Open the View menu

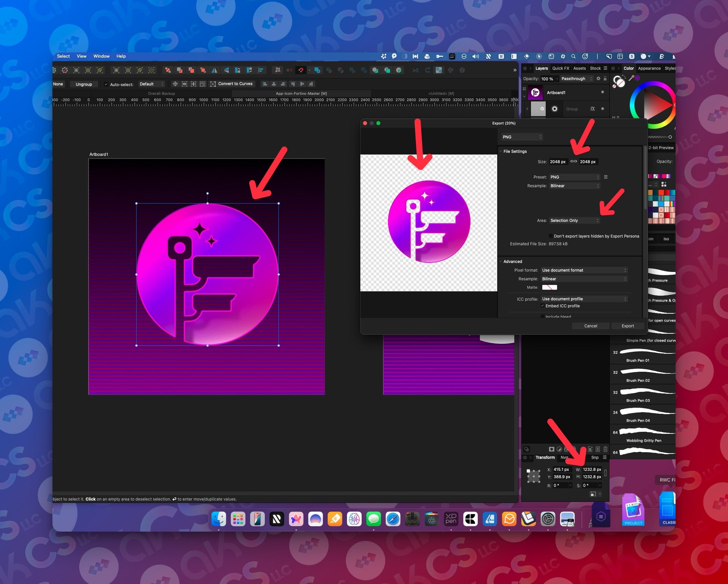coord(81,56)
